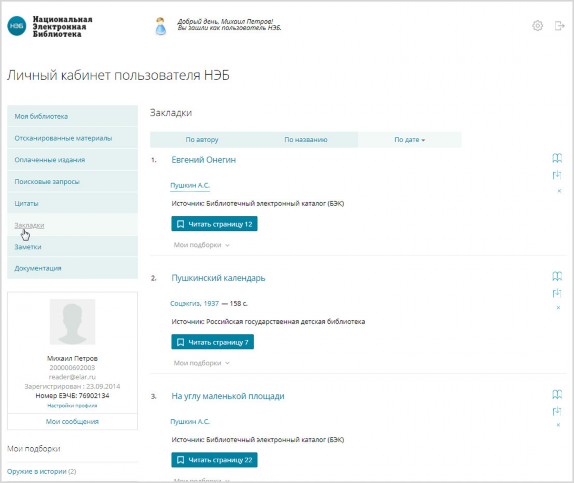Remove Пушкинский календарь bookmark with x
574x483 pixels.
(558, 308)
